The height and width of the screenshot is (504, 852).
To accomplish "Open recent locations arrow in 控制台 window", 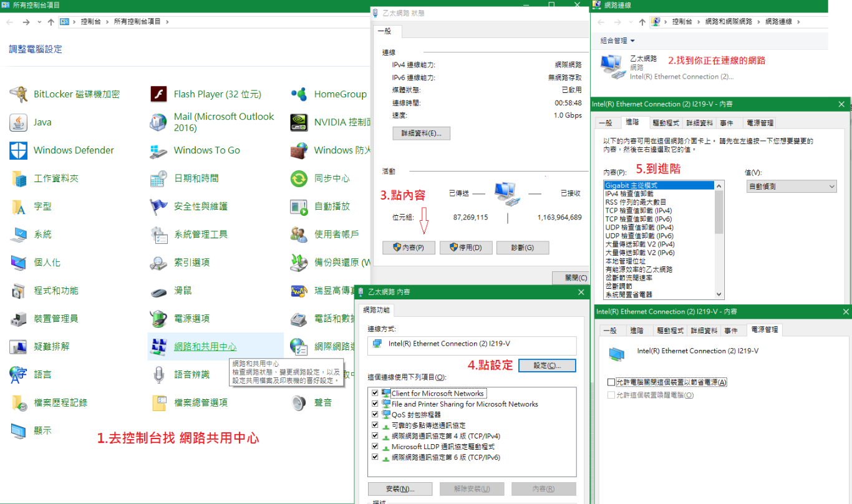I will (x=40, y=22).
